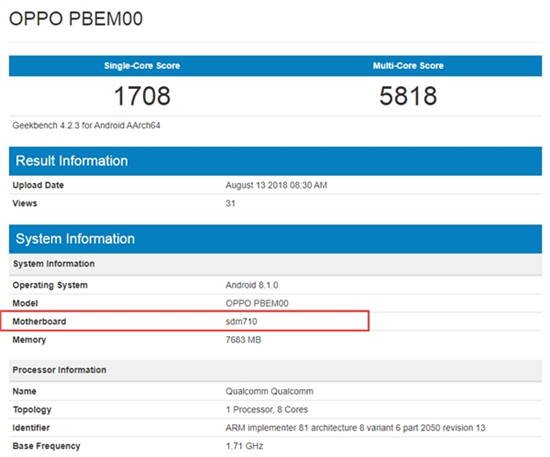Select the Upload Date row value
Viewport: 550px width, 457px height.
click(276, 185)
